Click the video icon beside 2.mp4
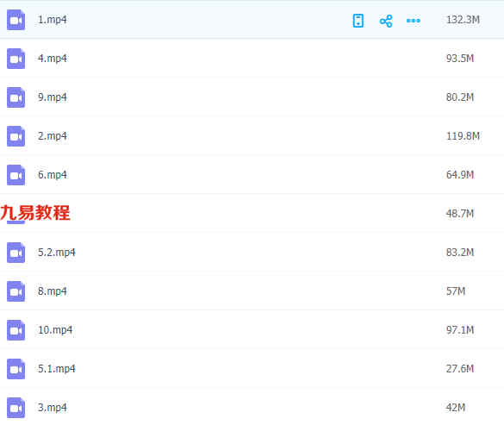 click(x=16, y=136)
